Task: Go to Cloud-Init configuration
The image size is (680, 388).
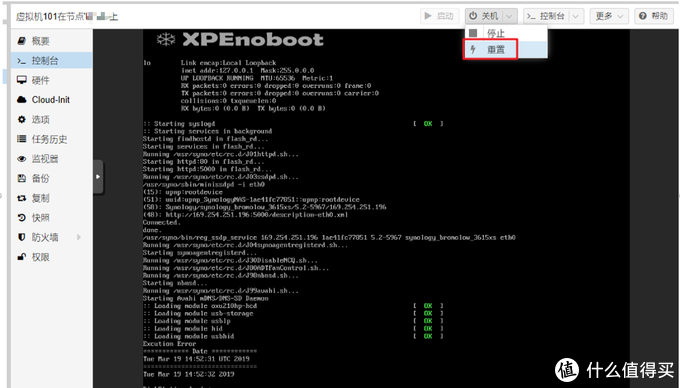Action: click(52, 100)
